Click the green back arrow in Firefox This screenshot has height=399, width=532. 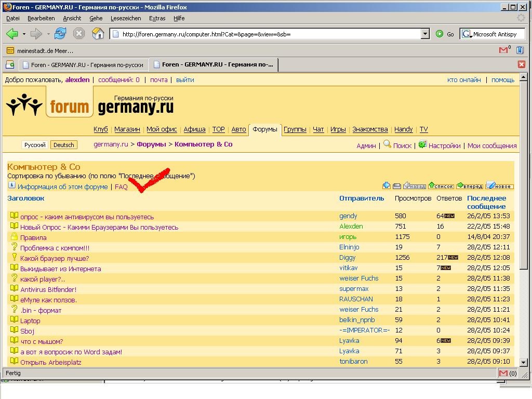[12, 34]
